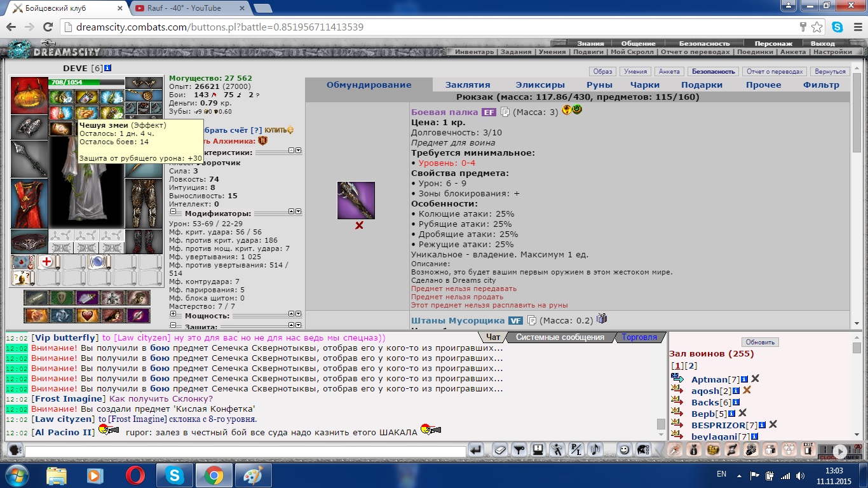The image size is (868, 488).
Task: Move Мощность section down arrow
Action: tap(299, 314)
